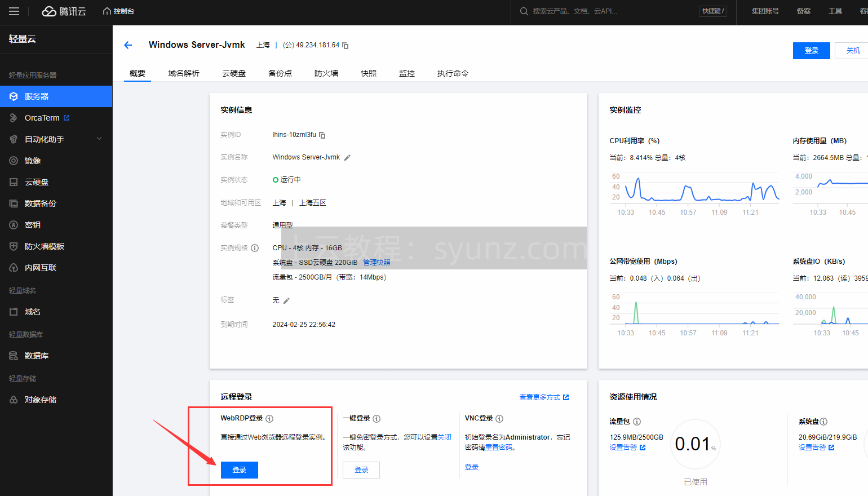Open the hamburger navigation menu
The height and width of the screenshot is (496, 868).
pos(14,11)
